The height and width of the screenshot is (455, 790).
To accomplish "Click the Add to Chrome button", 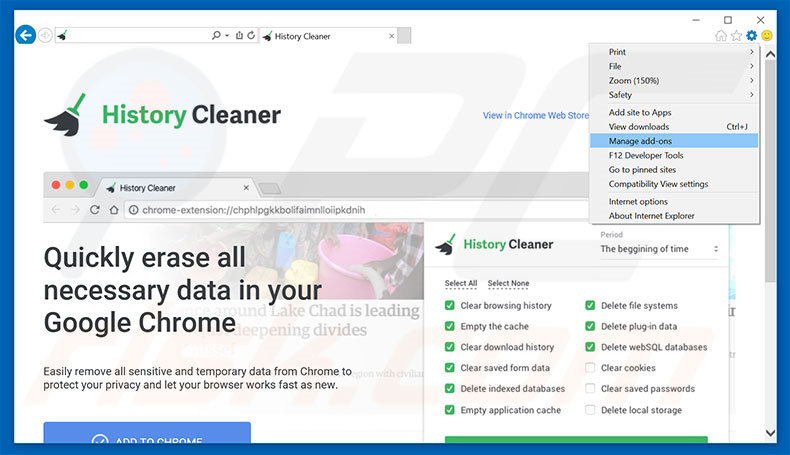I will click(147, 433).
